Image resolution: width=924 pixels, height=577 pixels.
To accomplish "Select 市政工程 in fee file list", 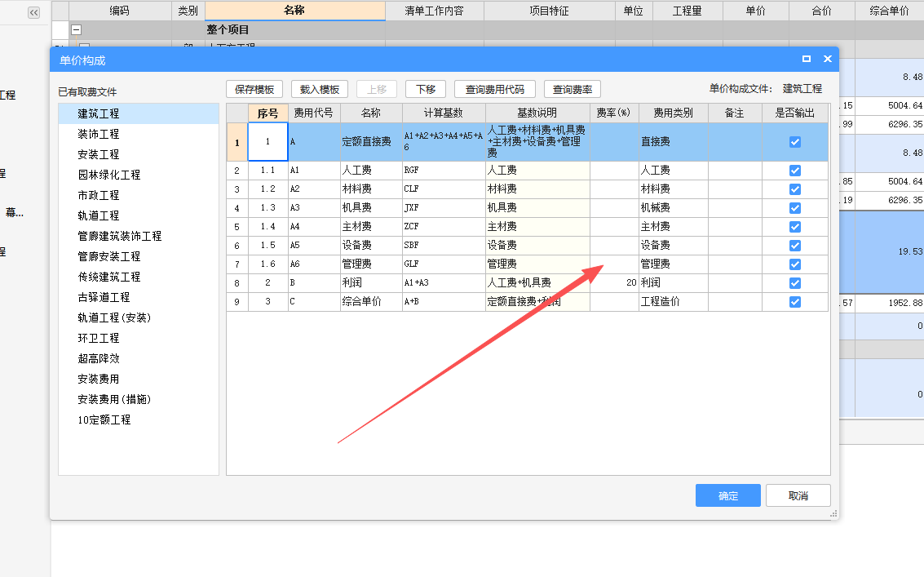I will (x=139, y=195).
